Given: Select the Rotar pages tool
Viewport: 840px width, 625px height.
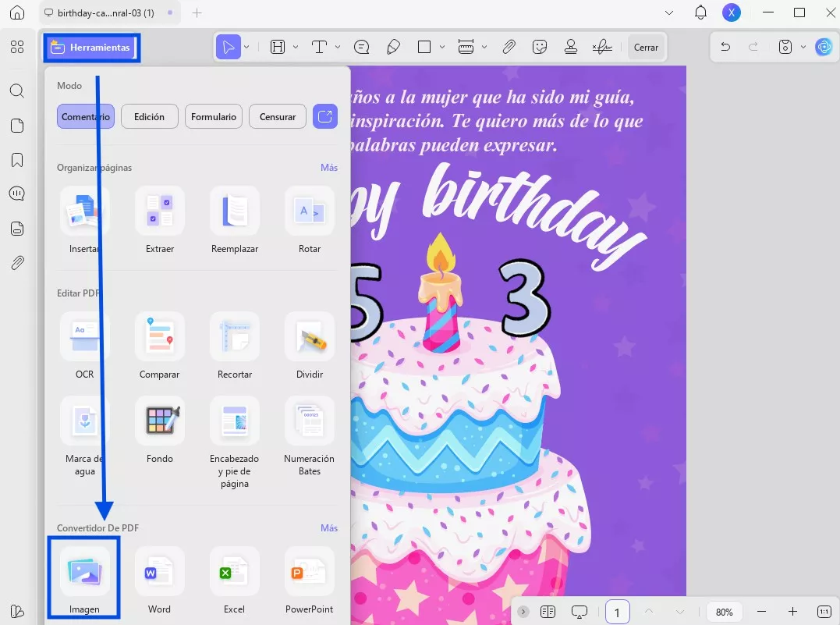Looking at the screenshot, I should click(x=310, y=211).
